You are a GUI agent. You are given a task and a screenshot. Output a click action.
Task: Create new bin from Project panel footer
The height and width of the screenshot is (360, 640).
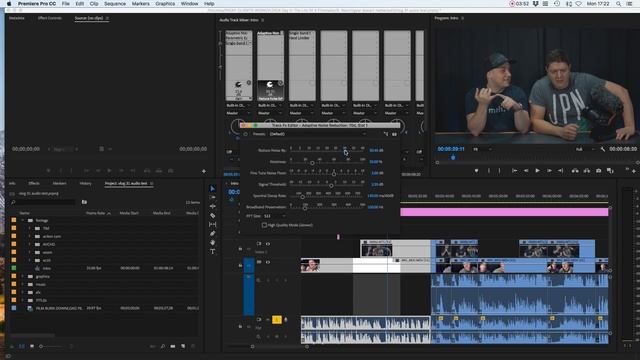(x=173, y=346)
